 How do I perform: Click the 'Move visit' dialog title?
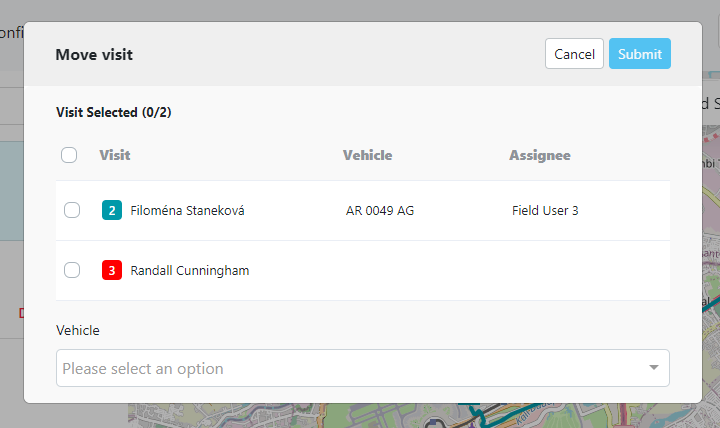(94, 54)
